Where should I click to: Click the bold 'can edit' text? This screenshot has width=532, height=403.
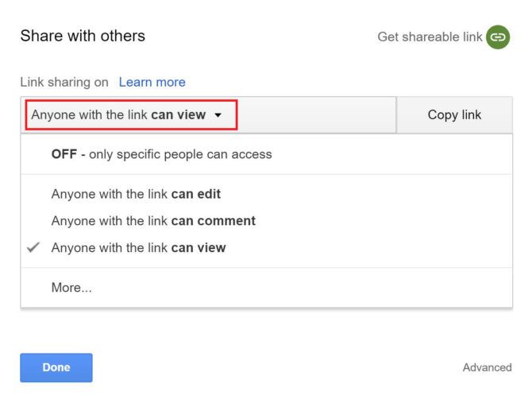(196, 194)
